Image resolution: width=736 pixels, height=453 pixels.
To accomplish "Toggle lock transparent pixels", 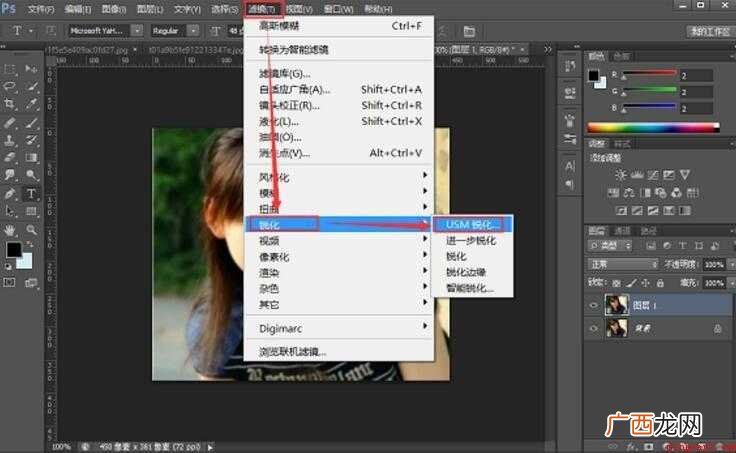I will click(616, 283).
